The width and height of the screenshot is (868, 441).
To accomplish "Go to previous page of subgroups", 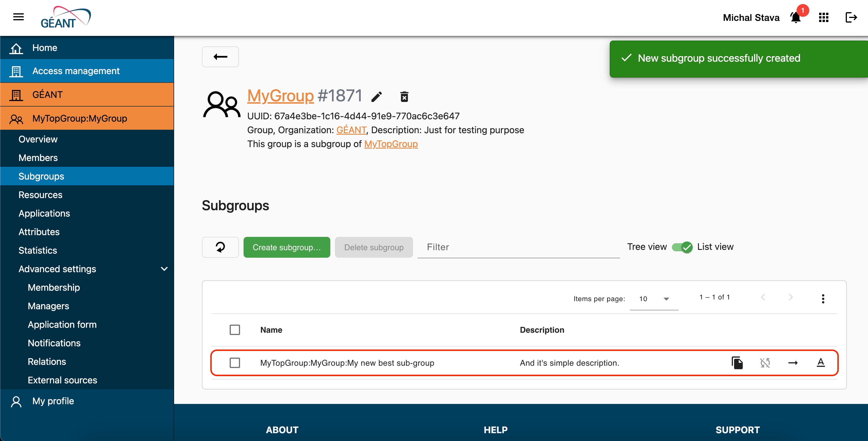I will tap(763, 297).
